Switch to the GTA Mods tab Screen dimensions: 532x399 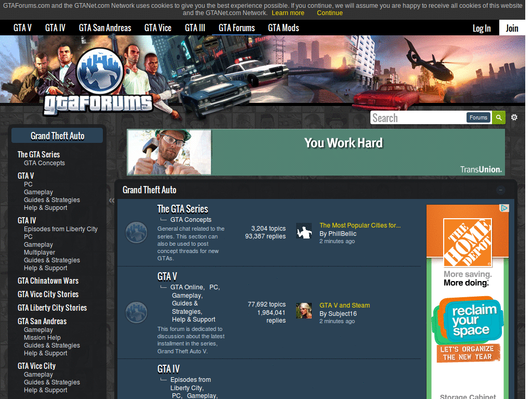pyautogui.click(x=283, y=28)
